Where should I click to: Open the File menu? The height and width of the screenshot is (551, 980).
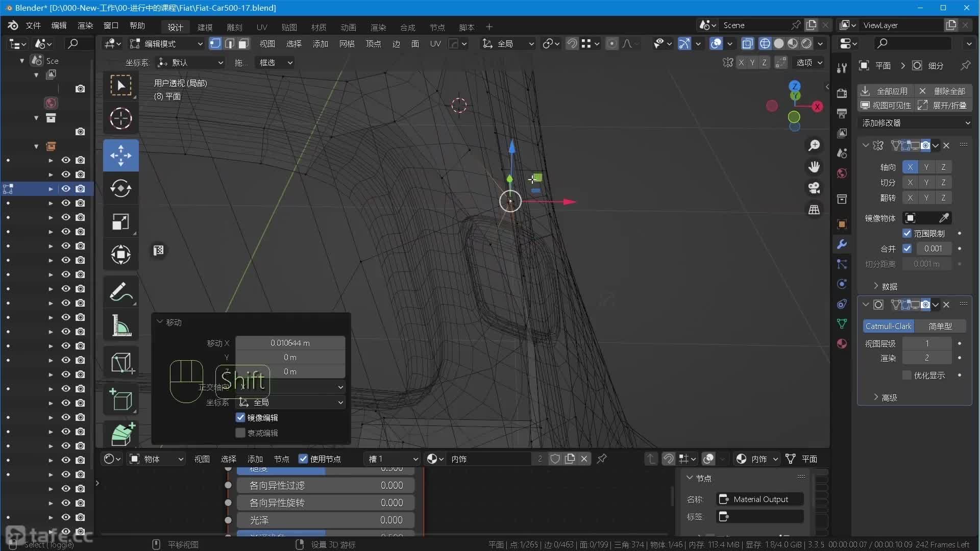(x=33, y=26)
